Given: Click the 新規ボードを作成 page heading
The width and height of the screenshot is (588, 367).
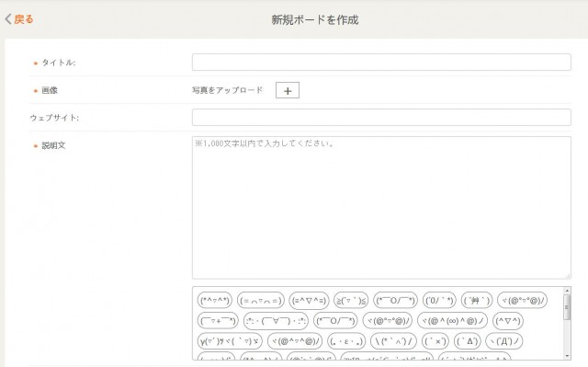Looking at the screenshot, I should click(315, 19).
